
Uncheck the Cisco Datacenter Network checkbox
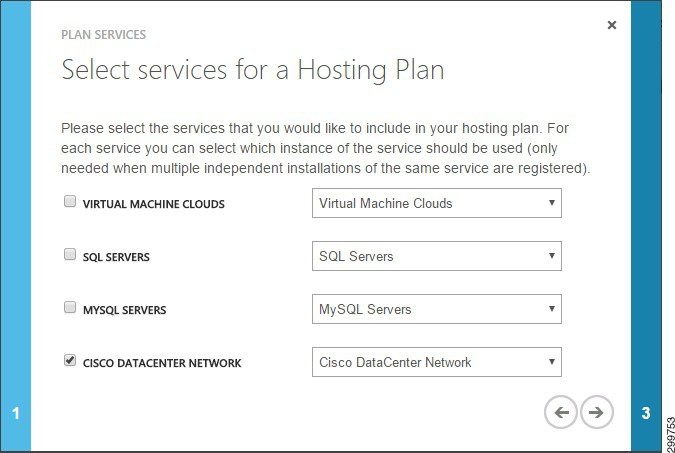[x=70, y=360]
